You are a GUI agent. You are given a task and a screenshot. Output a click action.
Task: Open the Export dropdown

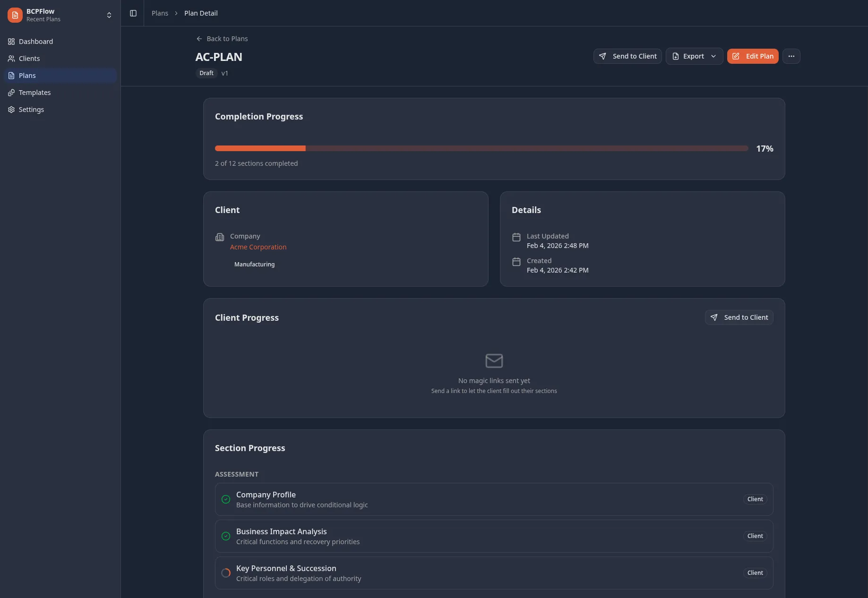(694, 56)
